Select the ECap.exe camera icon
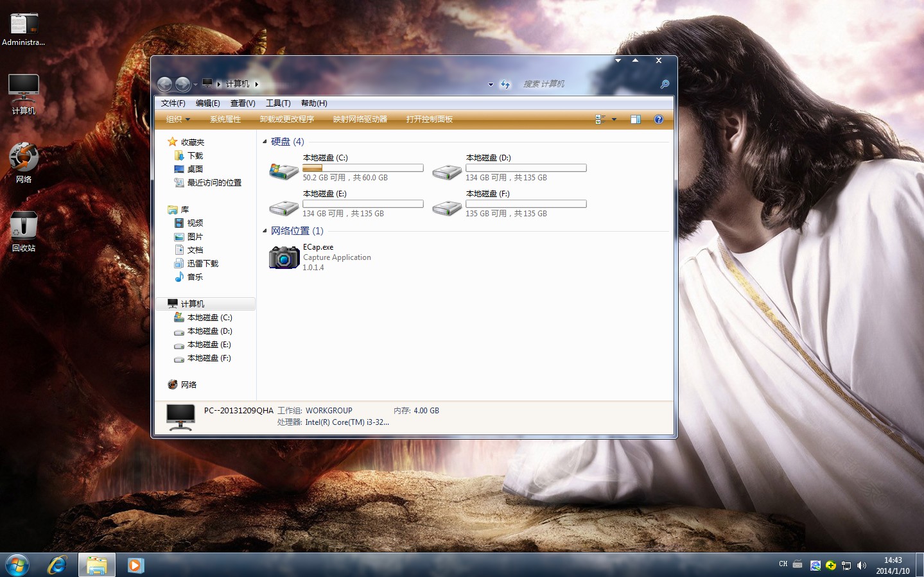This screenshot has height=577, width=924. [x=284, y=257]
